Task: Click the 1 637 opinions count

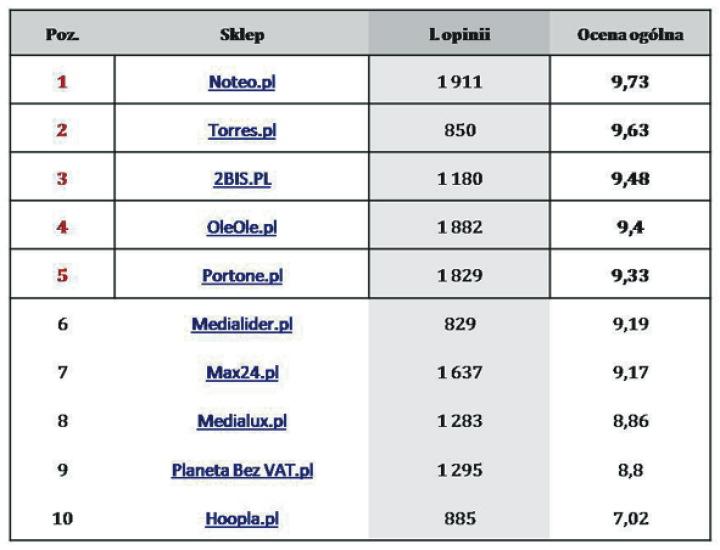Action: [x=459, y=373]
